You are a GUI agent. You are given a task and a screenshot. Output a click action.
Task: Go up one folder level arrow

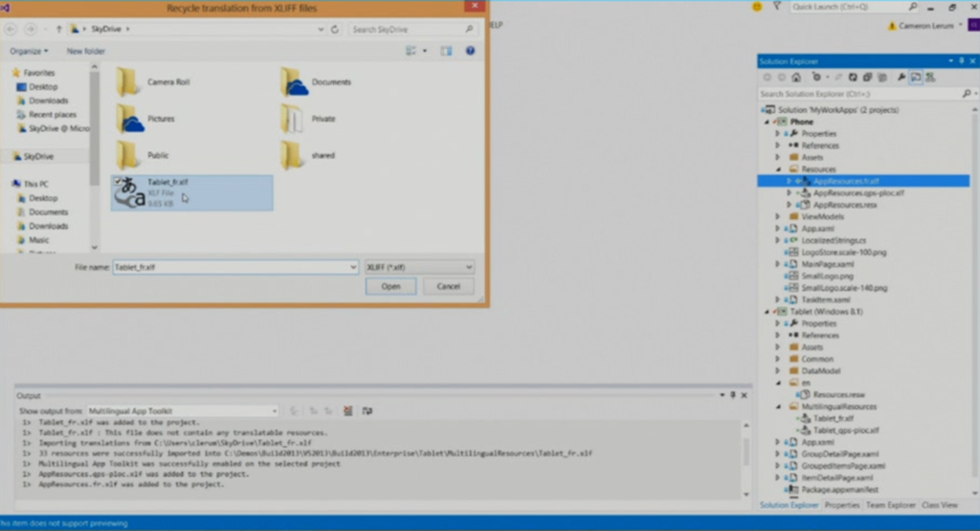coord(58,30)
